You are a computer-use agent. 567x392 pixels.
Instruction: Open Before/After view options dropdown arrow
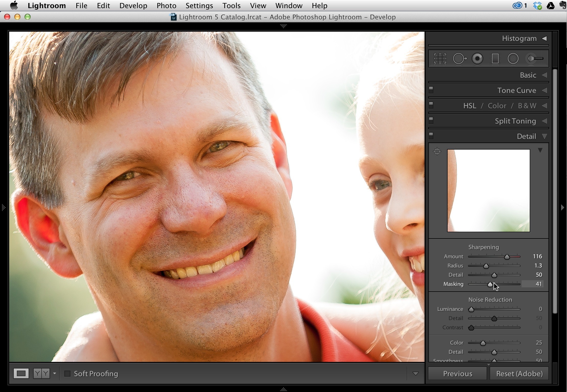click(x=54, y=374)
